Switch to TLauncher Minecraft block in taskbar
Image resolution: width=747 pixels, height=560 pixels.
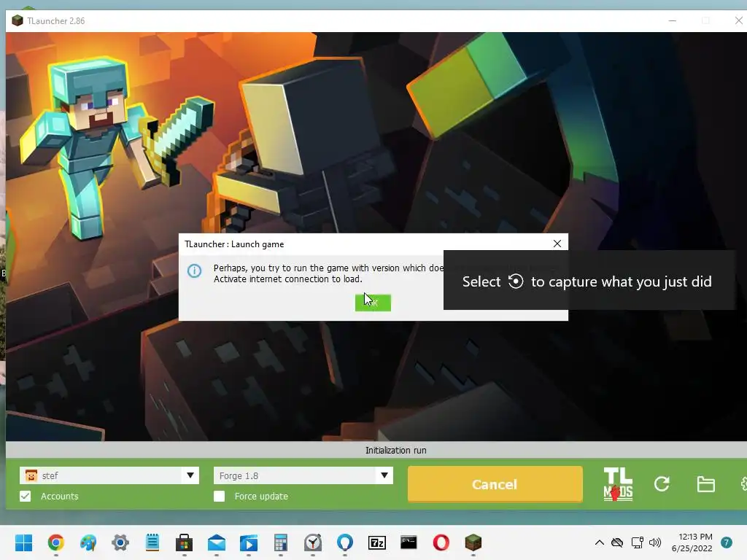point(473,542)
